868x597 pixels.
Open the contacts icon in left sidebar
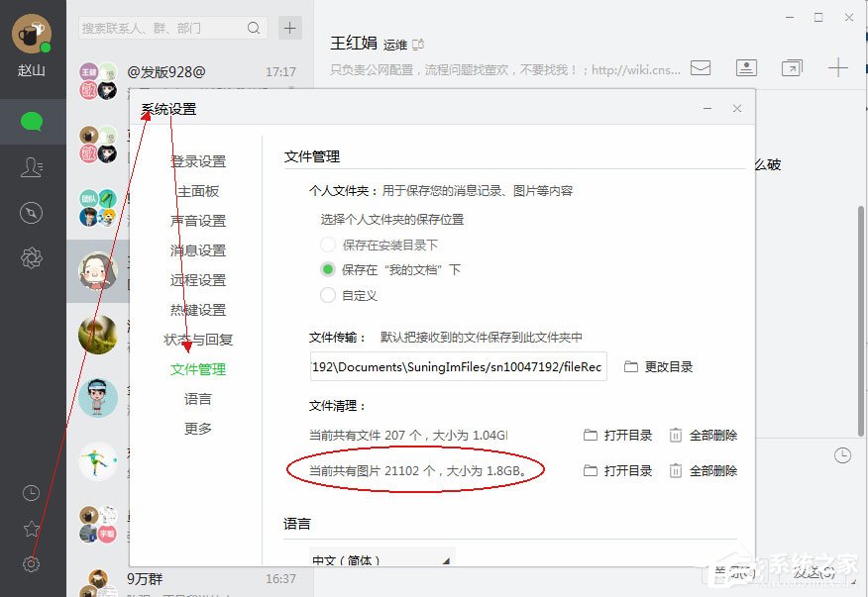coord(31,167)
